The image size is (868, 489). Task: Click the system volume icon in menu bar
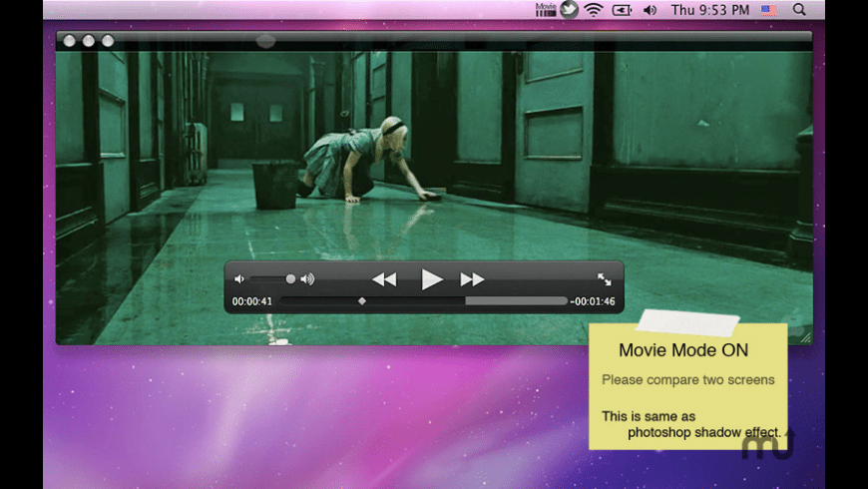650,10
